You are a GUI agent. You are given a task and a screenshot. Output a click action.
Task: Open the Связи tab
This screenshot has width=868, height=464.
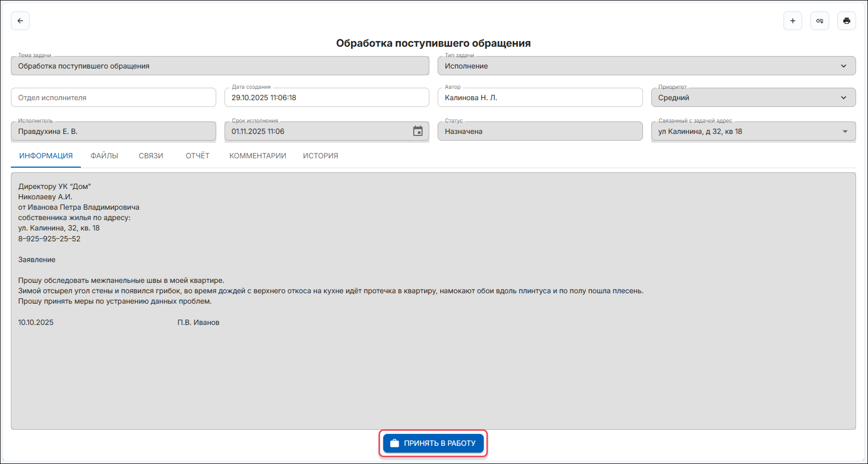151,156
